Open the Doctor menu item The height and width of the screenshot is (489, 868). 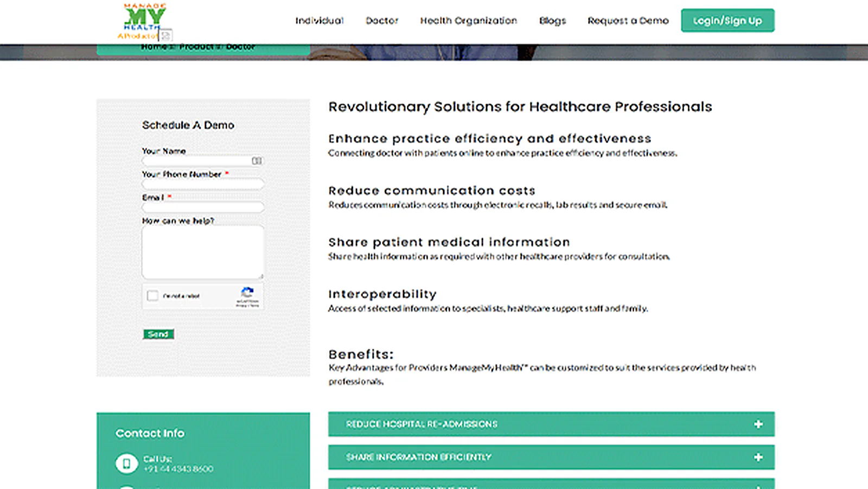[x=382, y=21]
